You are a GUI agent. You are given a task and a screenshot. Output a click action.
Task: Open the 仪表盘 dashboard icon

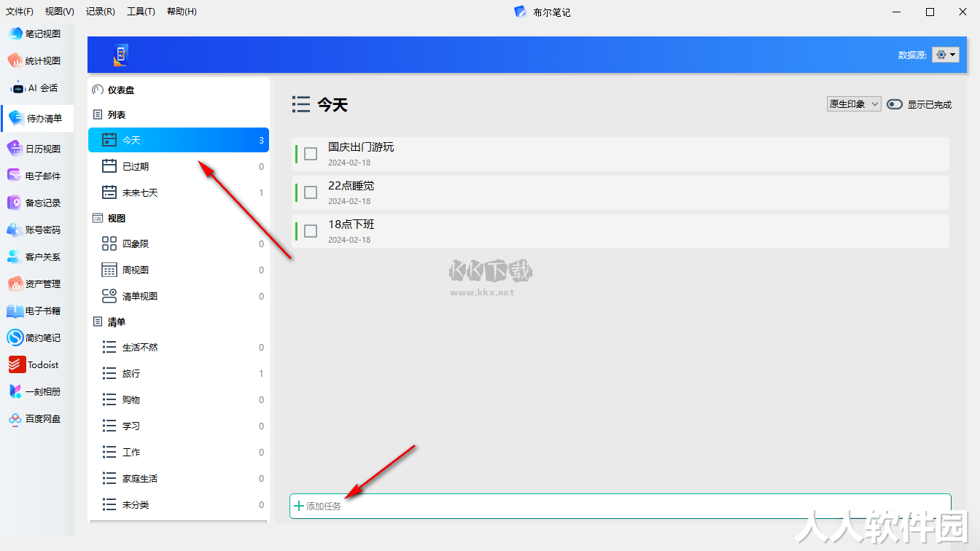tap(98, 90)
